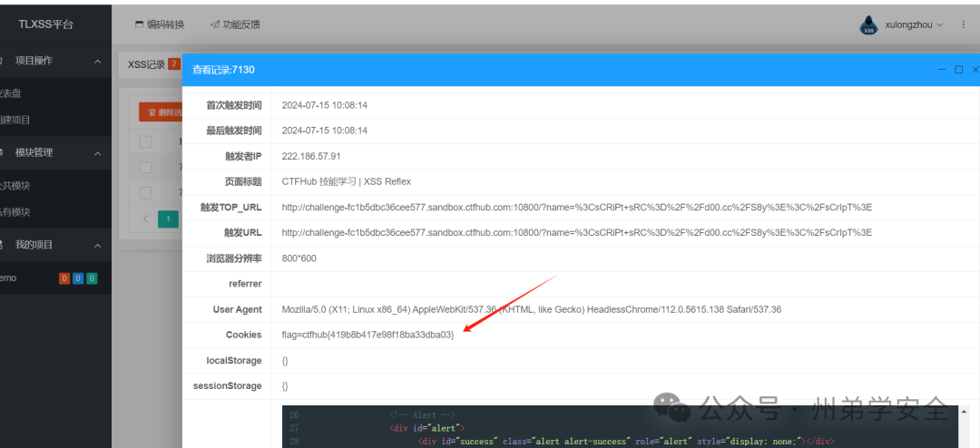
Task: Open the 仪表盘 sidebar entry
Action: click(x=55, y=93)
